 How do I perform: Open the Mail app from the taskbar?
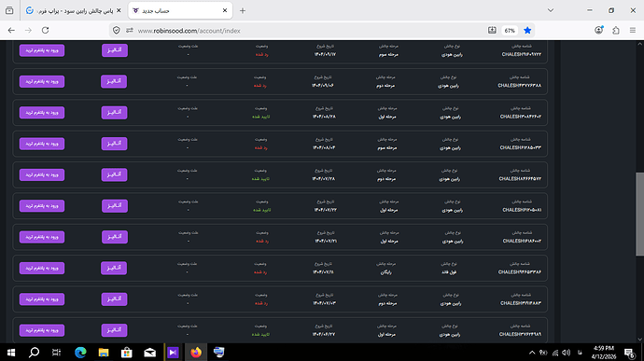pos(150,353)
